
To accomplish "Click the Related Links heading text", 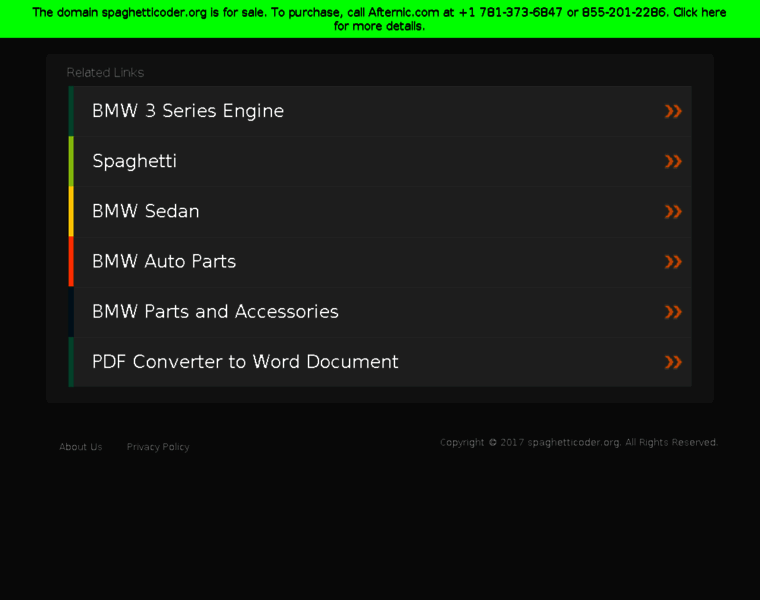I will pyautogui.click(x=105, y=73).
